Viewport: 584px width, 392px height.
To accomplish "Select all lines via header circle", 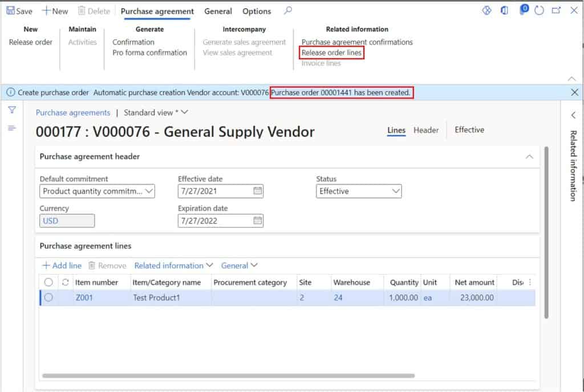I will point(48,282).
